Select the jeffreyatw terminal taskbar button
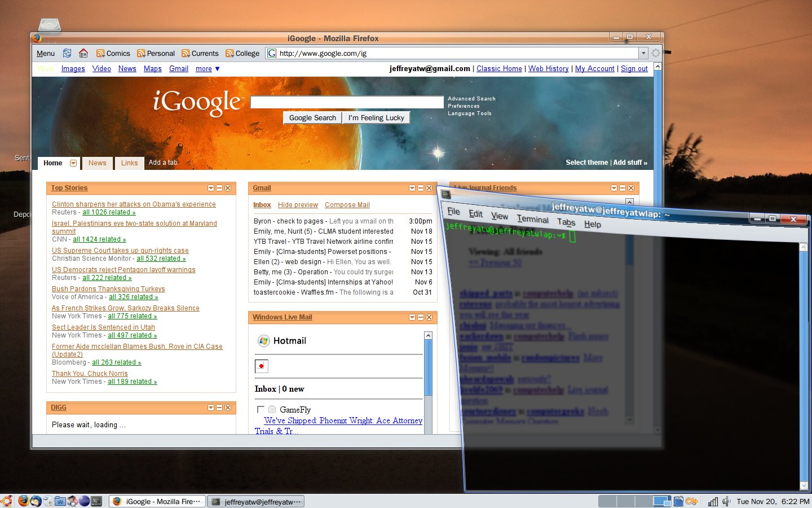Image resolution: width=812 pixels, height=508 pixels. (255, 501)
